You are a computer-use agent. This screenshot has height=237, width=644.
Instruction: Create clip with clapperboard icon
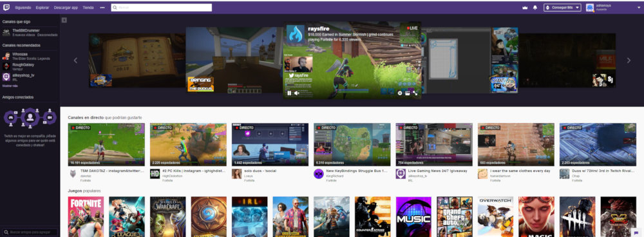point(408,93)
